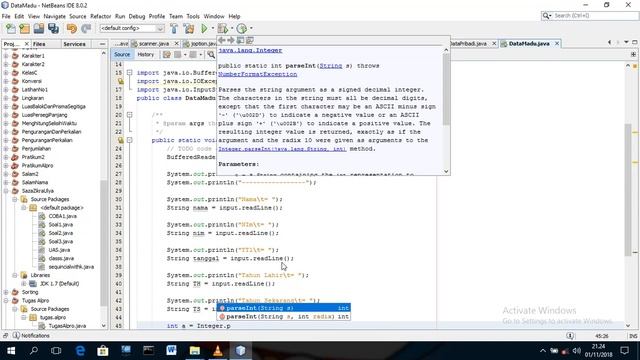Click the String link in javadoc signature
Viewport: 640px width, 360px height.
[x=331, y=66]
